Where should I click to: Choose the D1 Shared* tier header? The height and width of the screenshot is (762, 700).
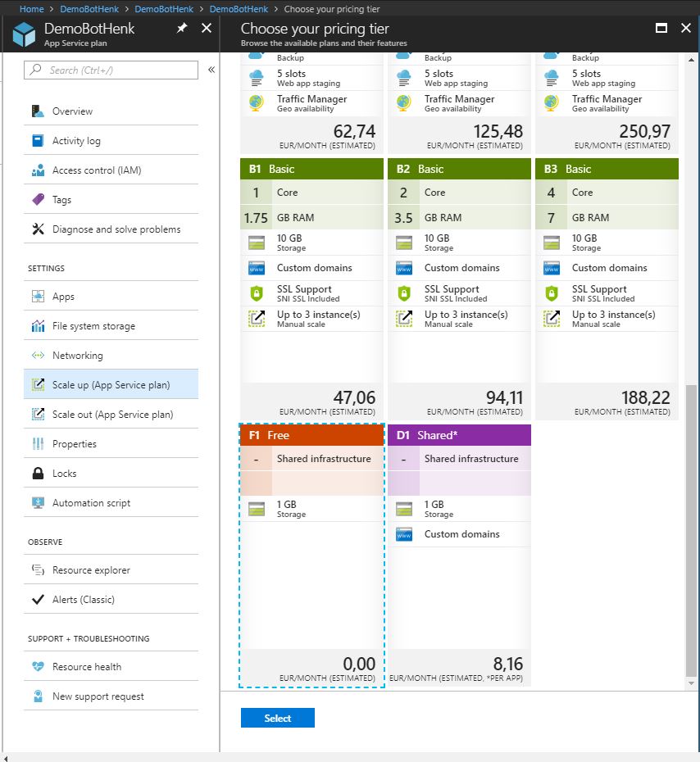tap(459, 435)
